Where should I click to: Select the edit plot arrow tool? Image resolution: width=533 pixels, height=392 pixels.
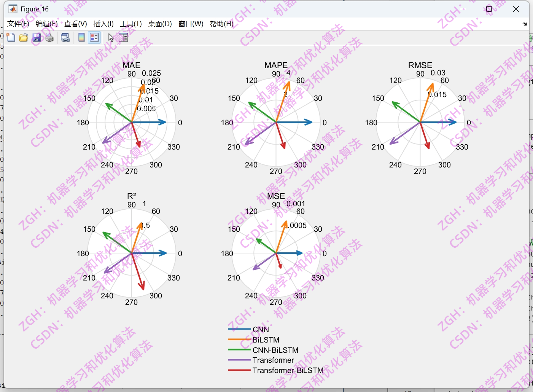coord(110,37)
